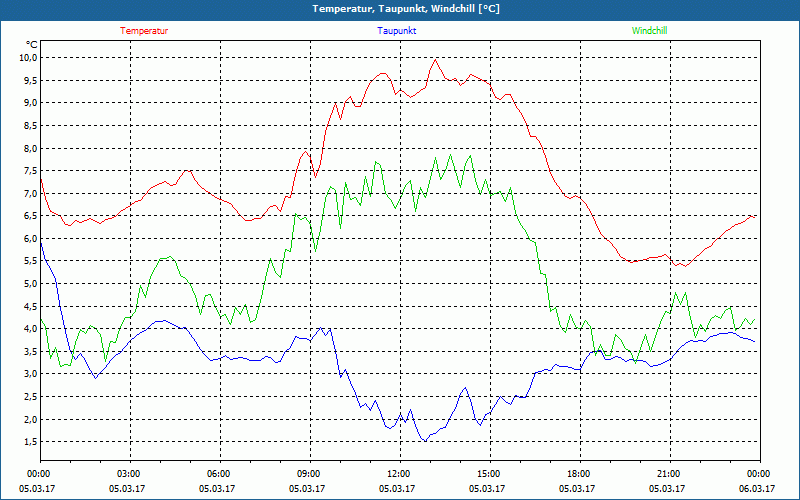The width and height of the screenshot is (800, 500).
Task: Click the blue Taupunkt legend label
Action: (396, 31)
